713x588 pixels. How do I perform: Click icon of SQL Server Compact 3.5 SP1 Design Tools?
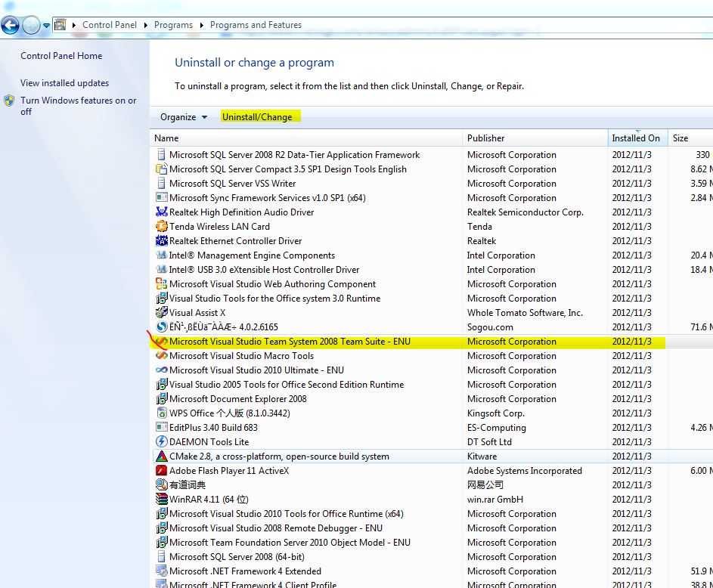point(161,169)
